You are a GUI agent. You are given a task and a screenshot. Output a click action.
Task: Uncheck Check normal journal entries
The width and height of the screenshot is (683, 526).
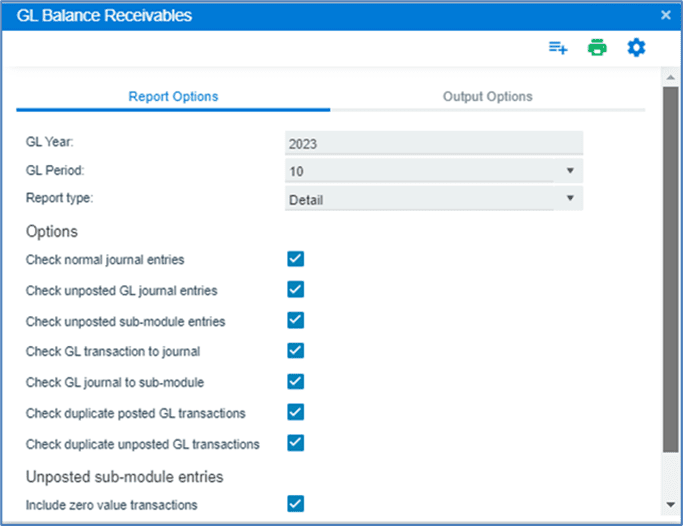[295, 259]
